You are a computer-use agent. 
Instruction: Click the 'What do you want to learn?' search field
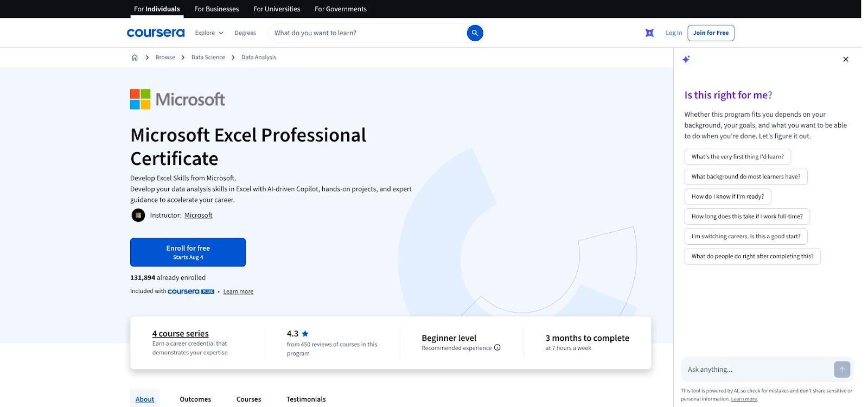368,33
